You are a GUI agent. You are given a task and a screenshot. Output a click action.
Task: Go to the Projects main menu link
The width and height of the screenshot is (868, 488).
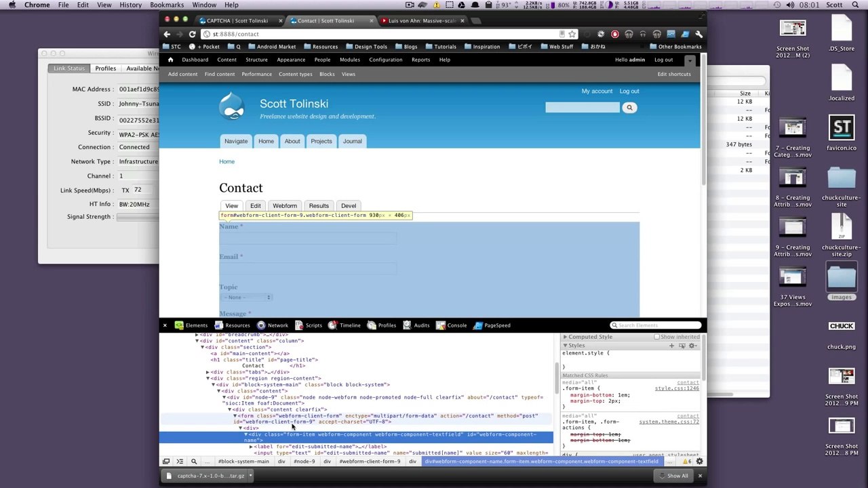click(321, 141)
